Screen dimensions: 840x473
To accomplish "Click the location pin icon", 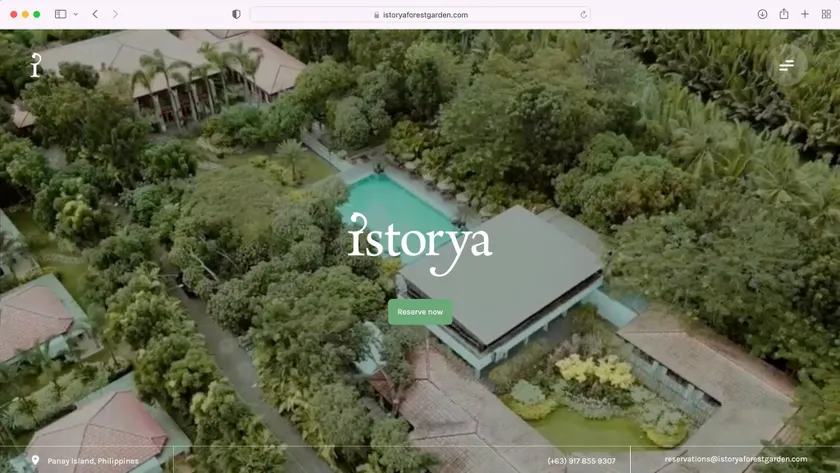I will coord(35,460).
